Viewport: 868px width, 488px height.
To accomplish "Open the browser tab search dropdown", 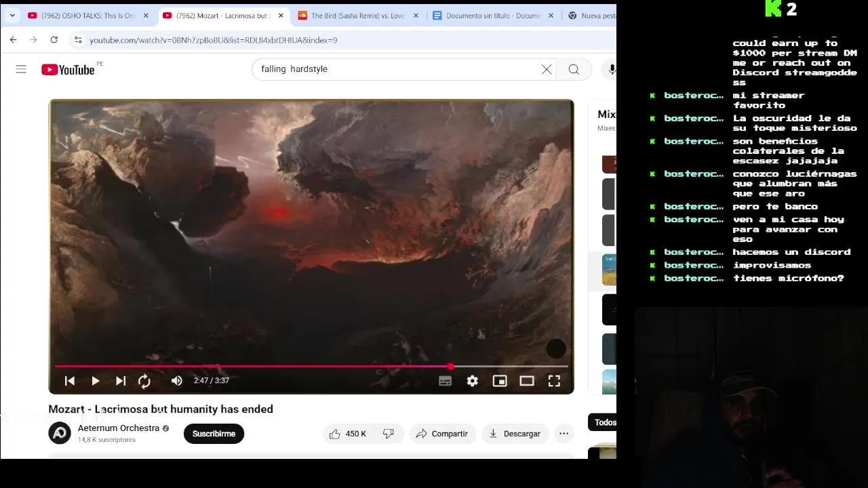I will pos(12,15).
